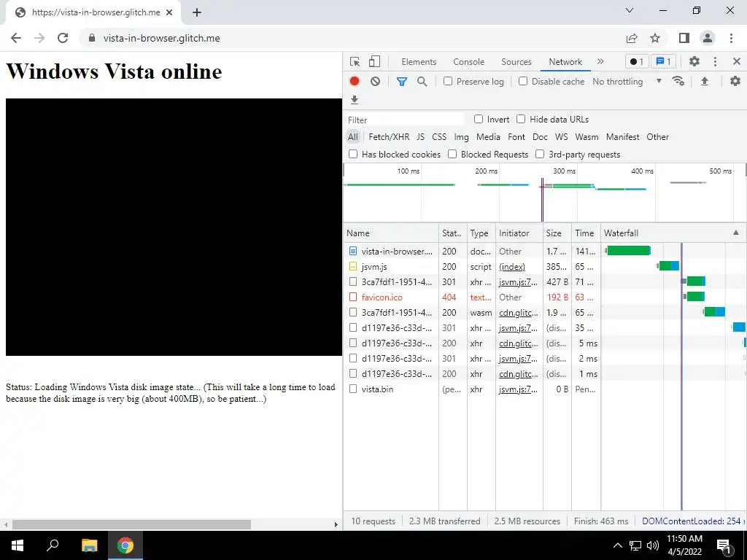Close the DevTools panel
The width and height of the screenshot is (747, 560).
click(x=737, y=61)
